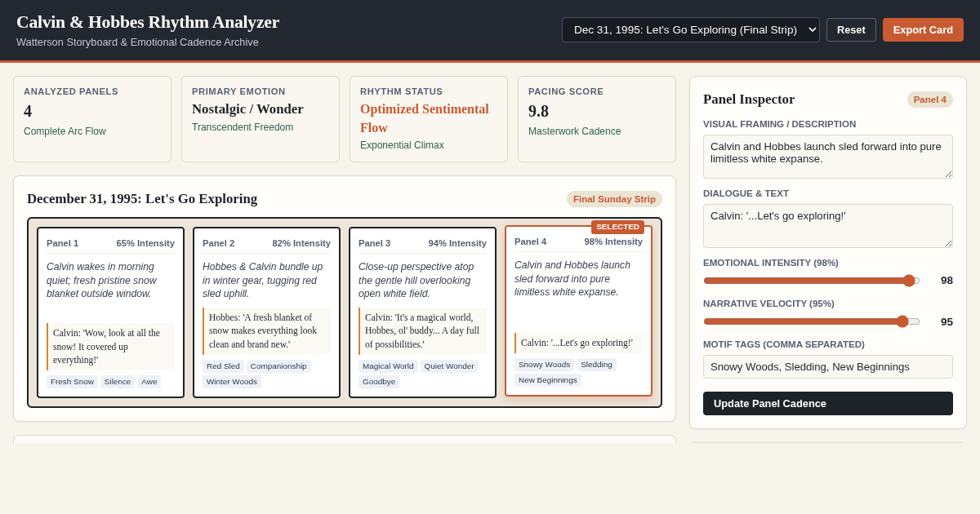Click the Red Sled tag
Viewport: 980px width, 514px height.
(223, 366)
